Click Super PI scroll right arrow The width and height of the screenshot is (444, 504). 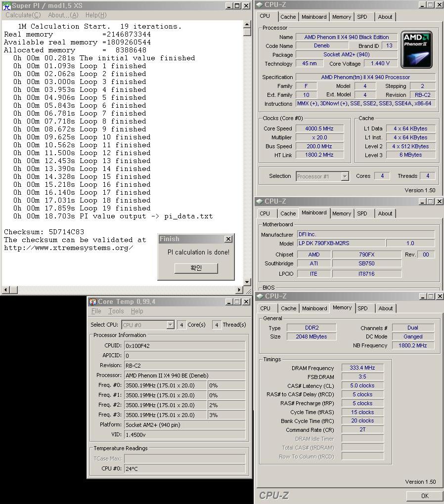pyautogui.click(x=239, y=290)
